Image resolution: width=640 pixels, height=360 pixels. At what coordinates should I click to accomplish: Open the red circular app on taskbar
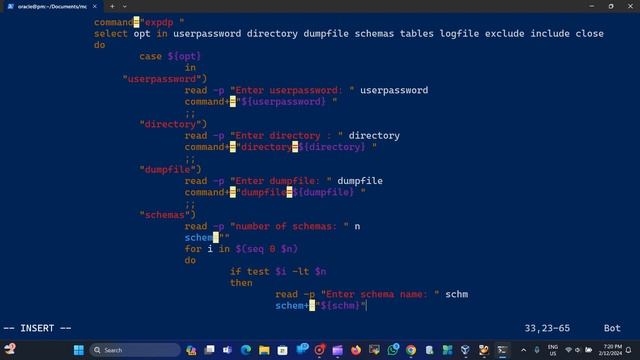pos(320,350)
